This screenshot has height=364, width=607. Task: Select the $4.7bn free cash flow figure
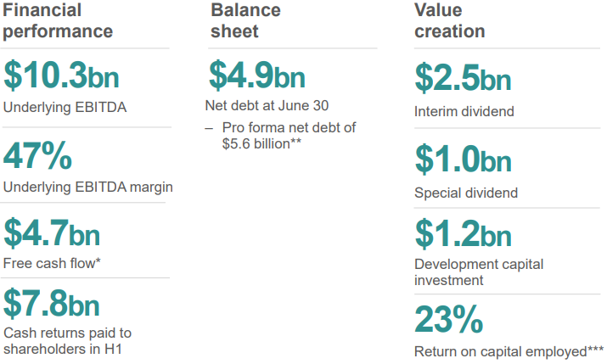pos(52,232)
